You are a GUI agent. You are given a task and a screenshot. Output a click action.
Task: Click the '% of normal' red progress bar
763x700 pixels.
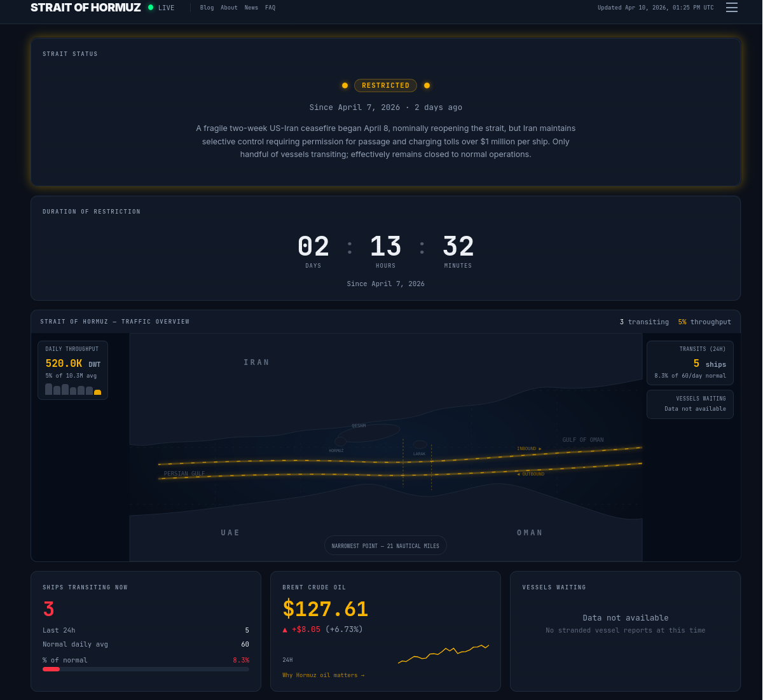(52, 669)
